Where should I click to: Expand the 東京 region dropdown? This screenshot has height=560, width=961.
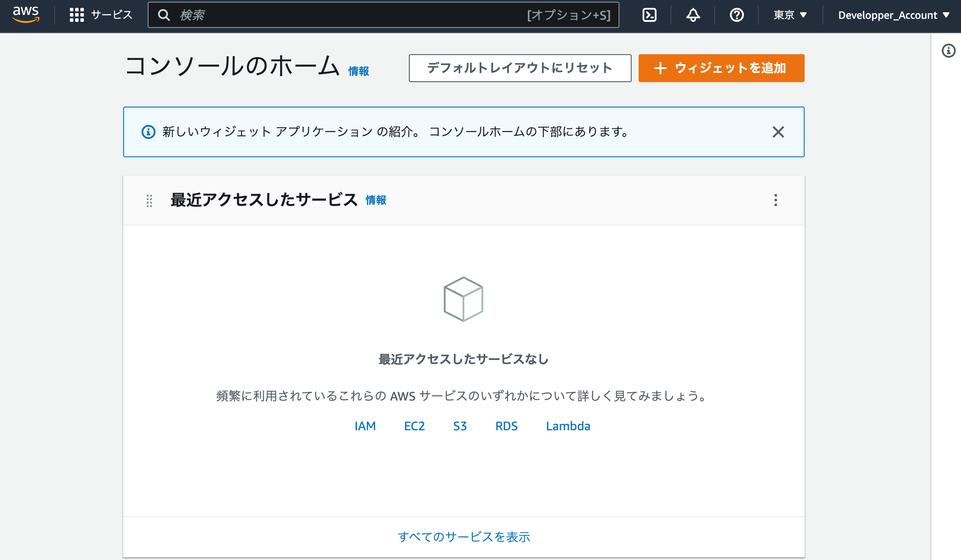790,15
